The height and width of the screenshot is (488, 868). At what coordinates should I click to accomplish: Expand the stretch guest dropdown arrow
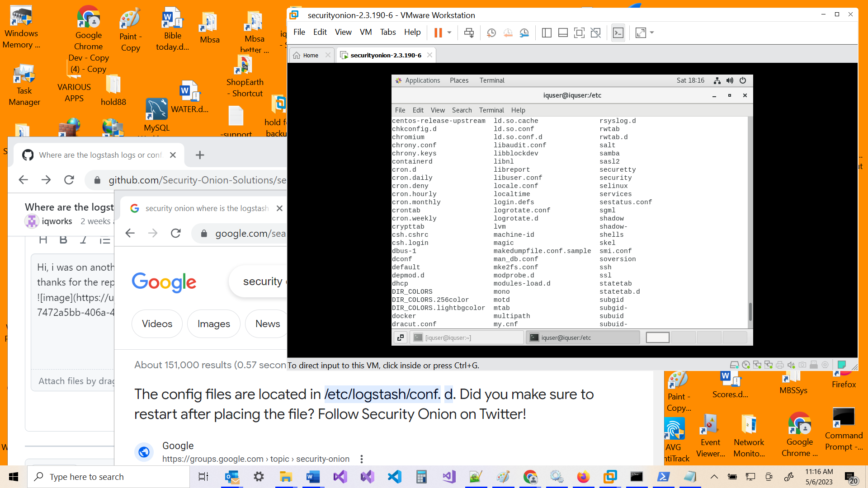652,33
